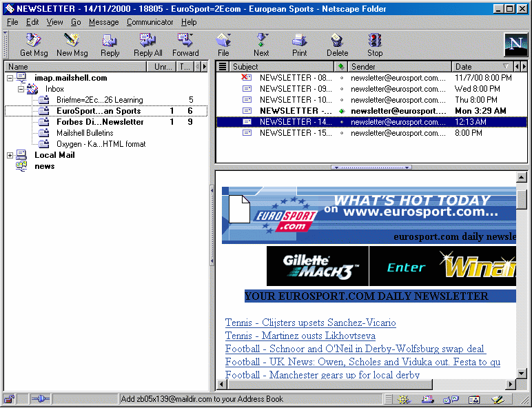Open link Tennis - Clijsters upsets Sanchez-Vicario
The image size is (532, 408).
tap(310, 323)
